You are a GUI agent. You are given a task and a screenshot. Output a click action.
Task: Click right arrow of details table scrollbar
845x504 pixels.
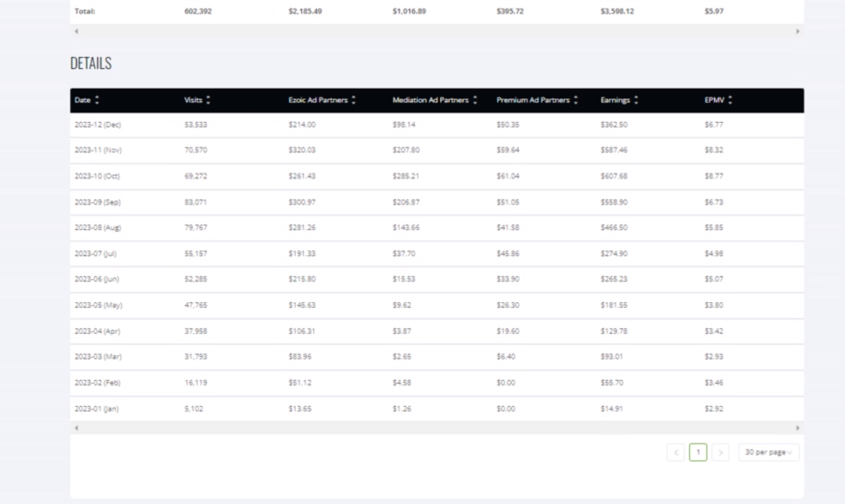798,428
